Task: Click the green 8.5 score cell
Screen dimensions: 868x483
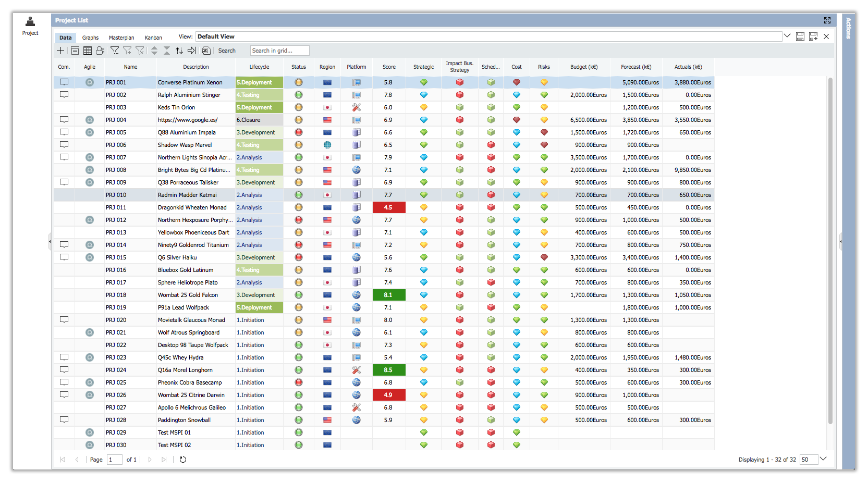Action: 389,370
